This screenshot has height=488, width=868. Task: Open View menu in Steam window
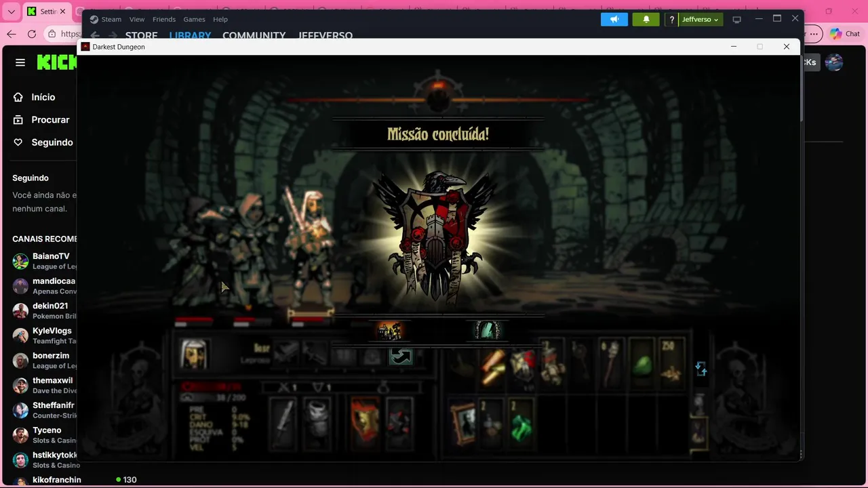(137, 19)
